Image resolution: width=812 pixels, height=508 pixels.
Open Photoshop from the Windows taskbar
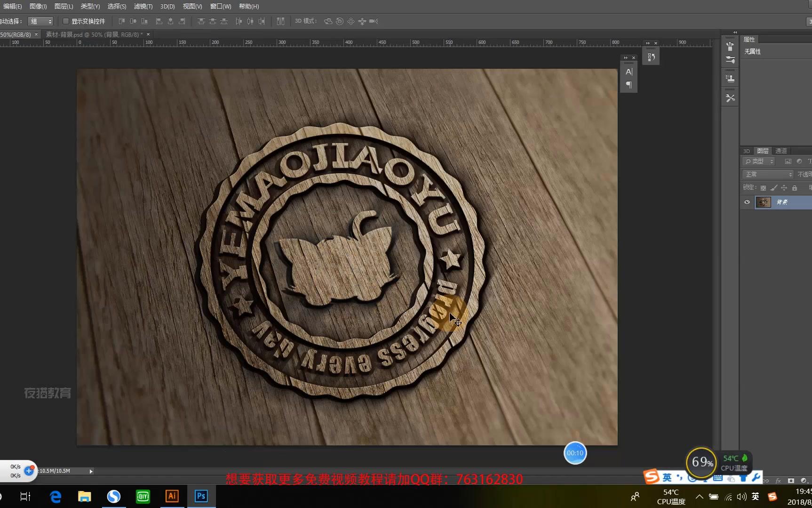[x=201, y=496]
